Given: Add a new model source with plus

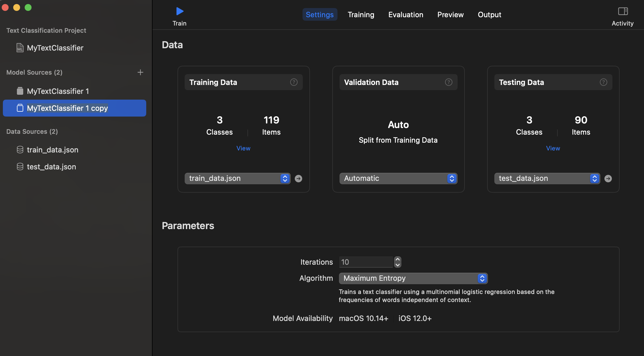Looking at the screenshot, I should pyautogui.click(x=140, y=72).
